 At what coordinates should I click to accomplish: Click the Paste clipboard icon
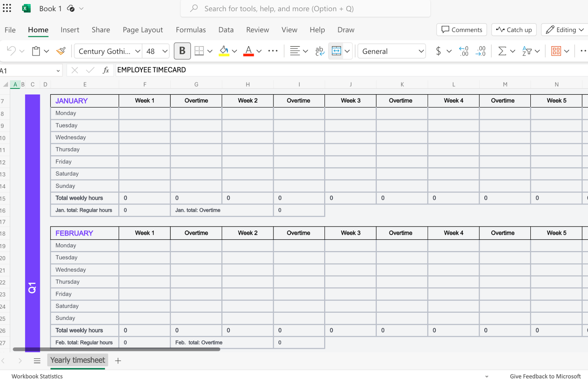(36, 51)
